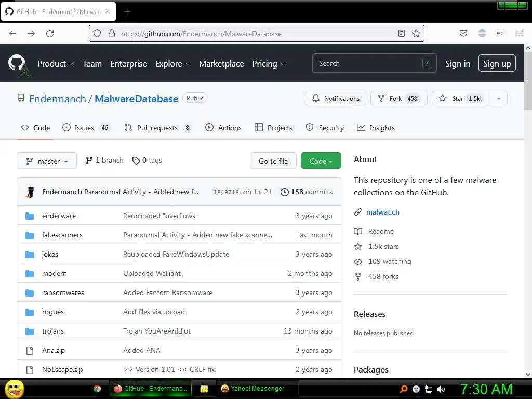Star the repository

pos(461,98)
